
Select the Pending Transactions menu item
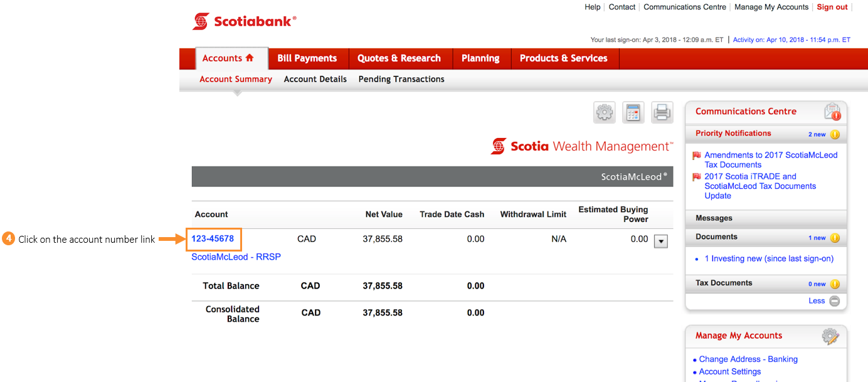(401, 79)
